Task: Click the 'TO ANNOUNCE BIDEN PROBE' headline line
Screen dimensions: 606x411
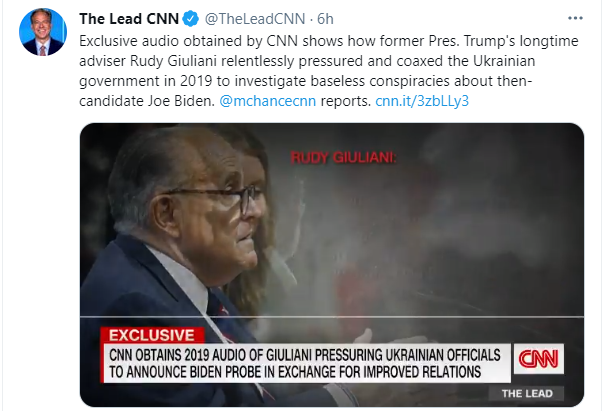Action: (x=296, y=372)
